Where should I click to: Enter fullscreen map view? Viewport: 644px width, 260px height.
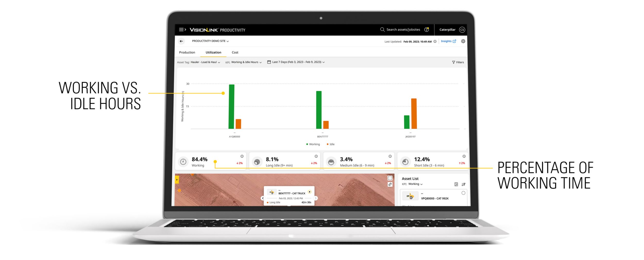(x=390, y=178)
